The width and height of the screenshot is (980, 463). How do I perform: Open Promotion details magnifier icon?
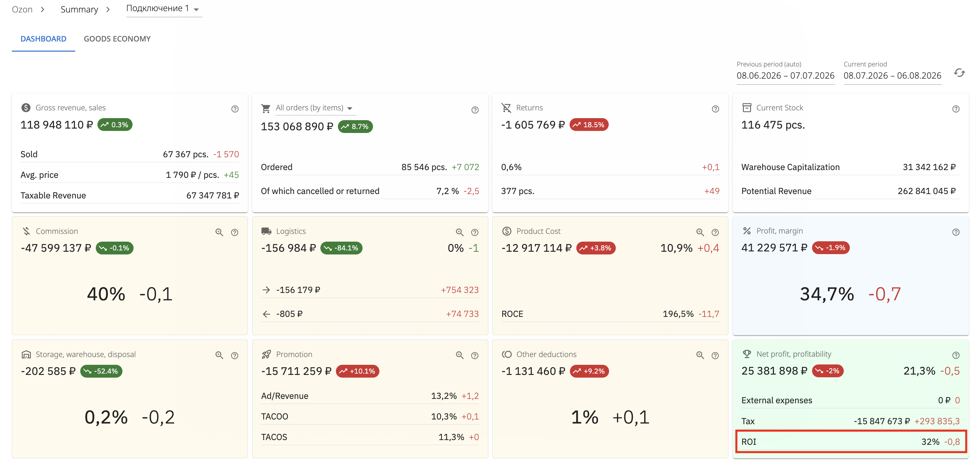[460, 355]
